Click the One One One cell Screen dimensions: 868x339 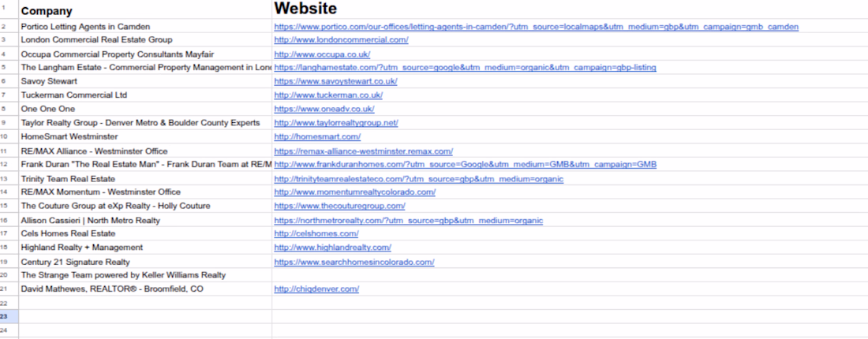(x=145, y=109)
